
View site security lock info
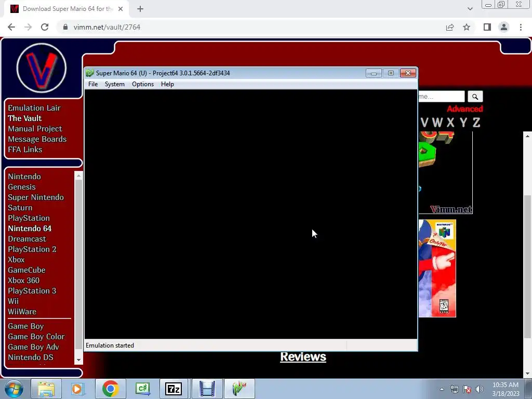[65, 27]
